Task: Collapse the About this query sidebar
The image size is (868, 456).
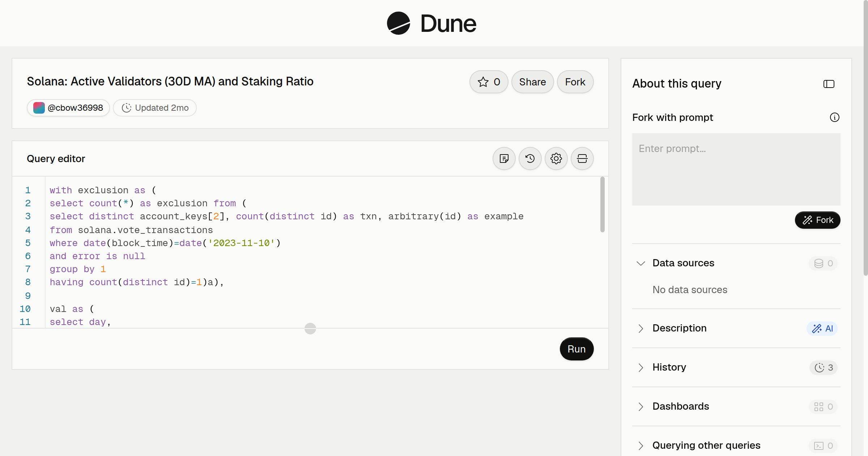Action: tap(829, 84)
